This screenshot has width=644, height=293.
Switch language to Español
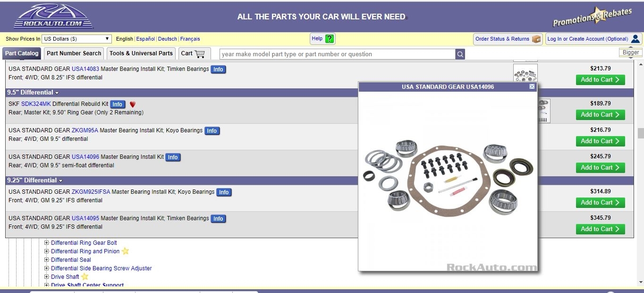point(145,39)
